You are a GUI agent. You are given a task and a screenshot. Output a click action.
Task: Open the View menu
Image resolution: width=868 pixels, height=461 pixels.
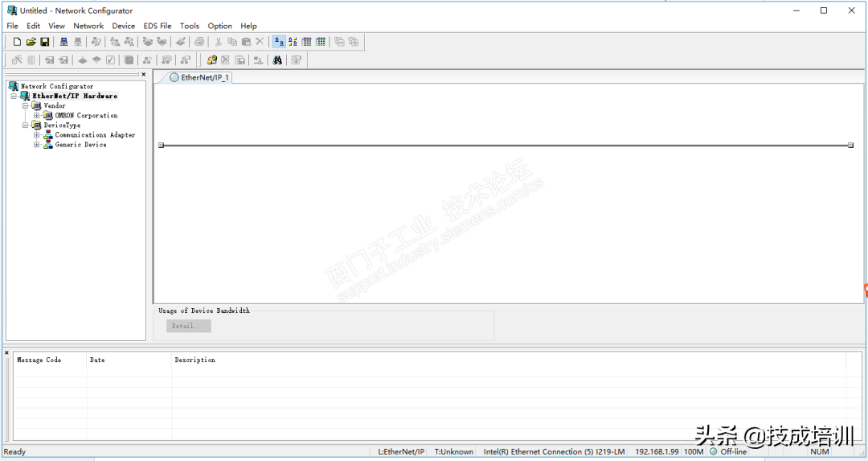56,26
